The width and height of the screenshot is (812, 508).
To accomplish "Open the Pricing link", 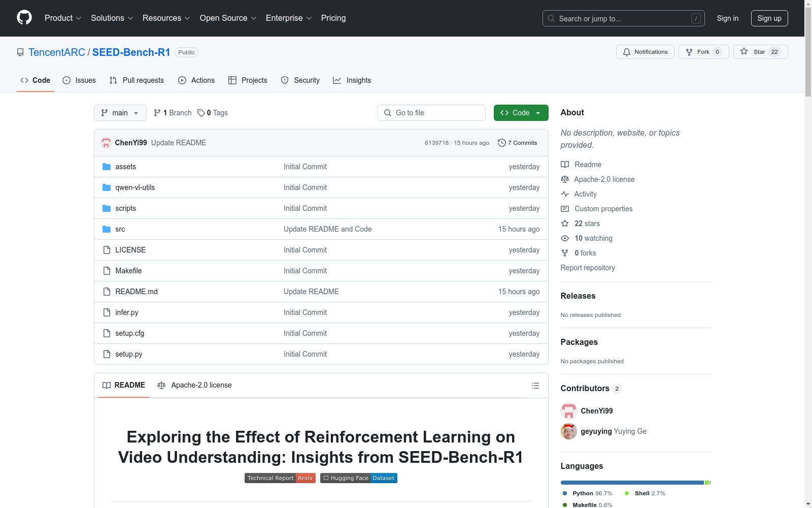I will click(x=333, y=18).
